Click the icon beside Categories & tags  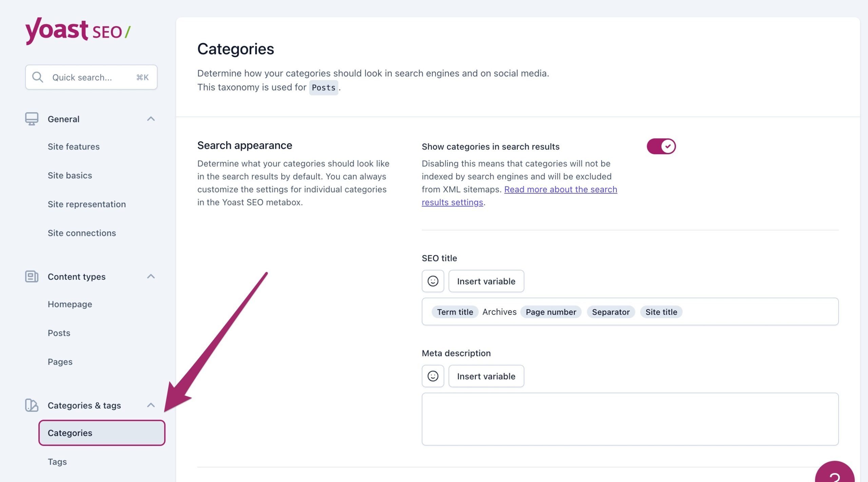point(32,405)
